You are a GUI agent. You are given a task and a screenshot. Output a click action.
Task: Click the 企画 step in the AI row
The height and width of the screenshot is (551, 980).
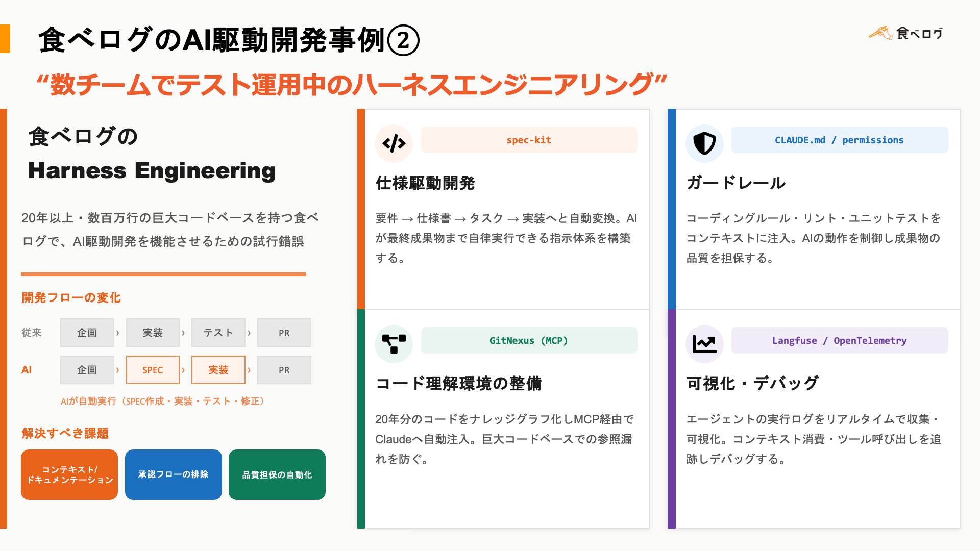point(87,370)
